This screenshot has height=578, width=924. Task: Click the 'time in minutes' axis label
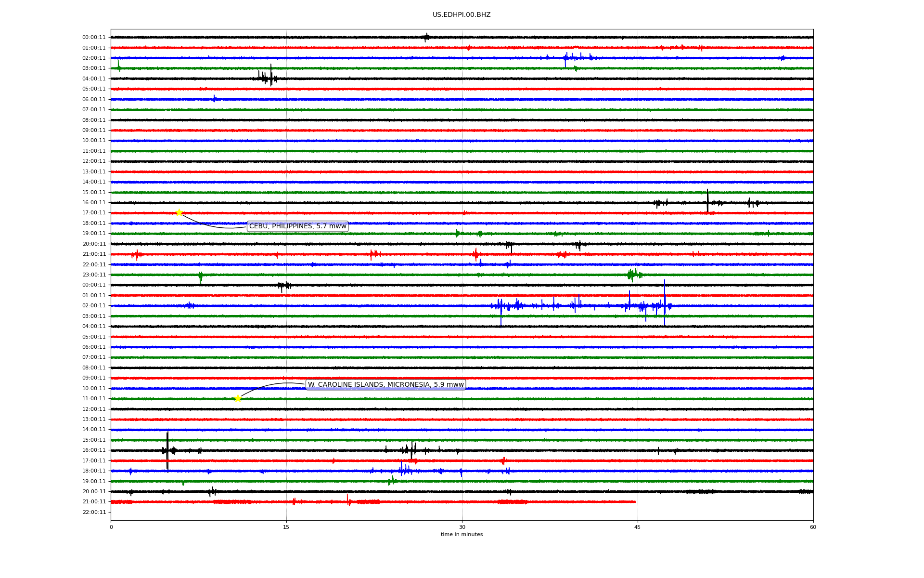point(461,535)
